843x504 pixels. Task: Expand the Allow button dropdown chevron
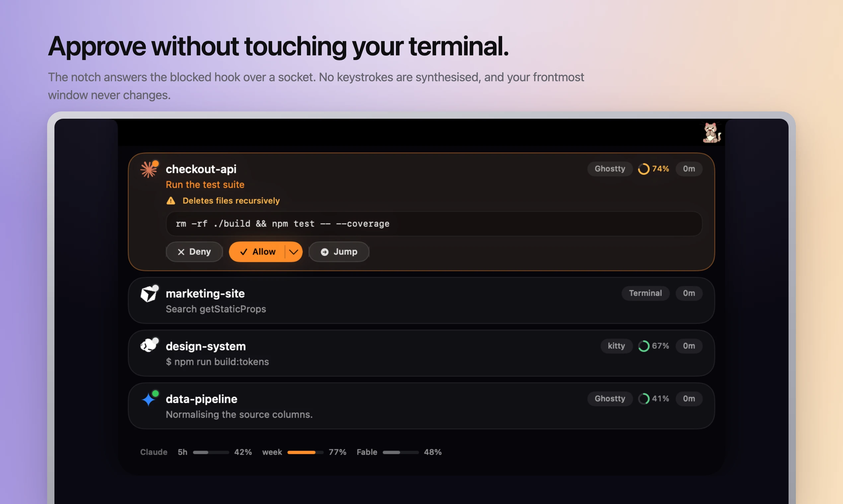(x=293, y=252)
